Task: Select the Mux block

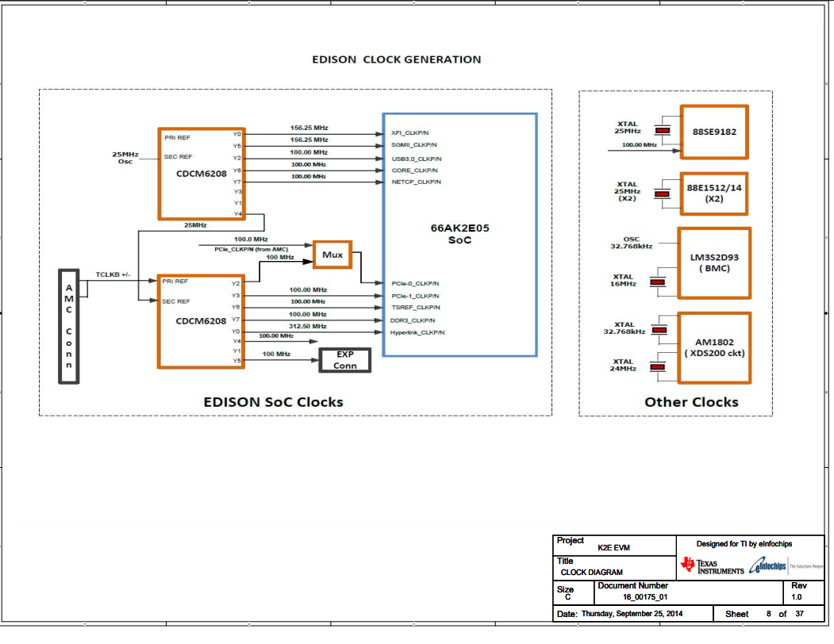Action: pos(332,255)
